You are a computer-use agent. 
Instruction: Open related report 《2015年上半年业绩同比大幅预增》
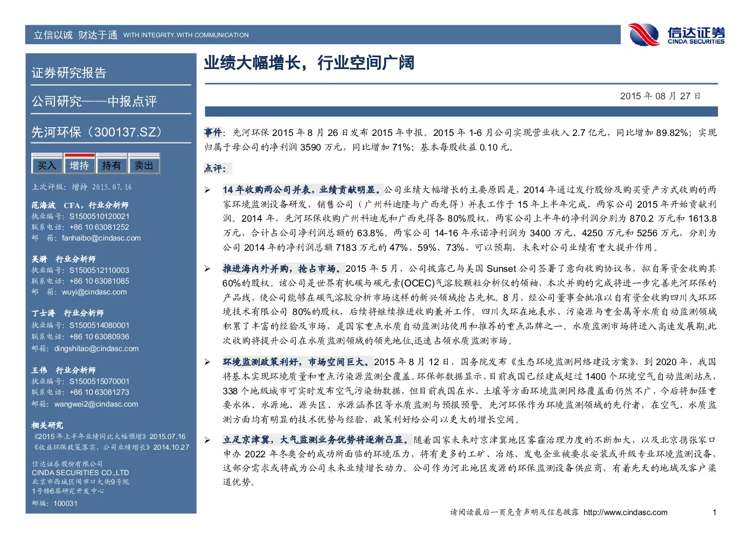(x=90, y=436)
